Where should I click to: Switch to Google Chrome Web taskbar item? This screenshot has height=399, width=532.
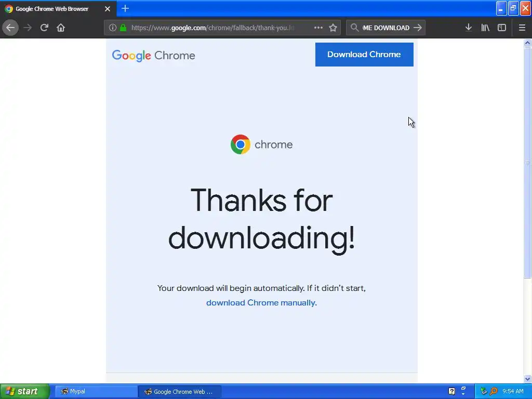tap(180, 392)
